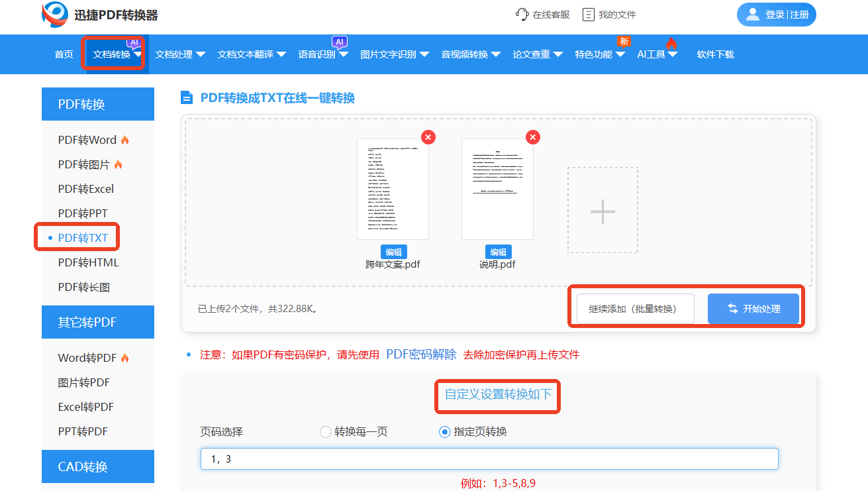Select the 转换每一页 radio option

(x=325, y=432)
